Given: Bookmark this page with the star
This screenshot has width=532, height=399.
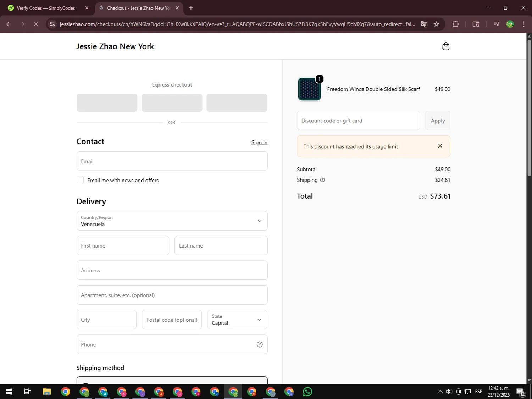Looking at the screenshot, I should tap(437, 24).
